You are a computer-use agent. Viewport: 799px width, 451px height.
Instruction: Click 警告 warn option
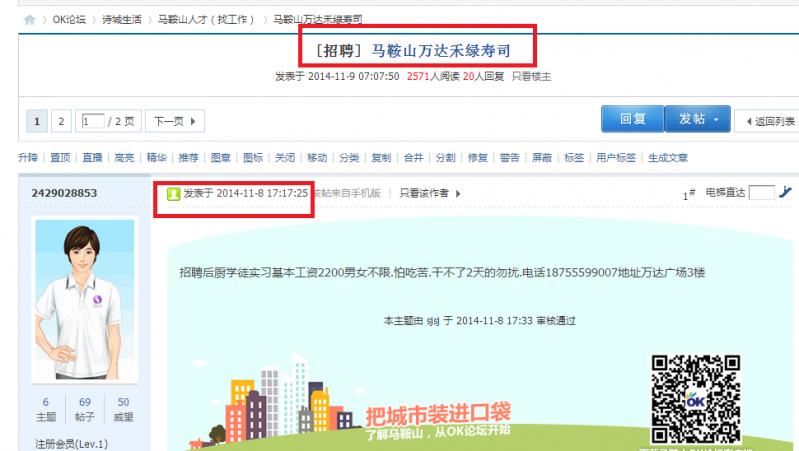pos(510,158)
